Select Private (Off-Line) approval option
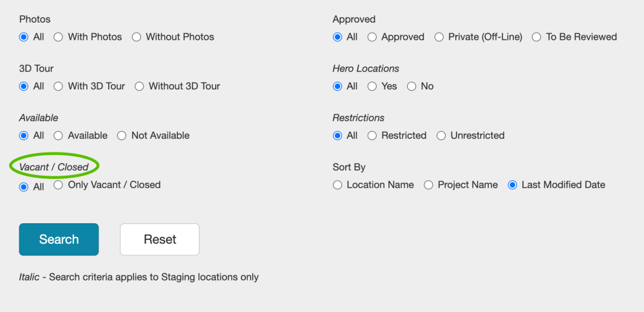644x312 pixels. pos(439,37)
